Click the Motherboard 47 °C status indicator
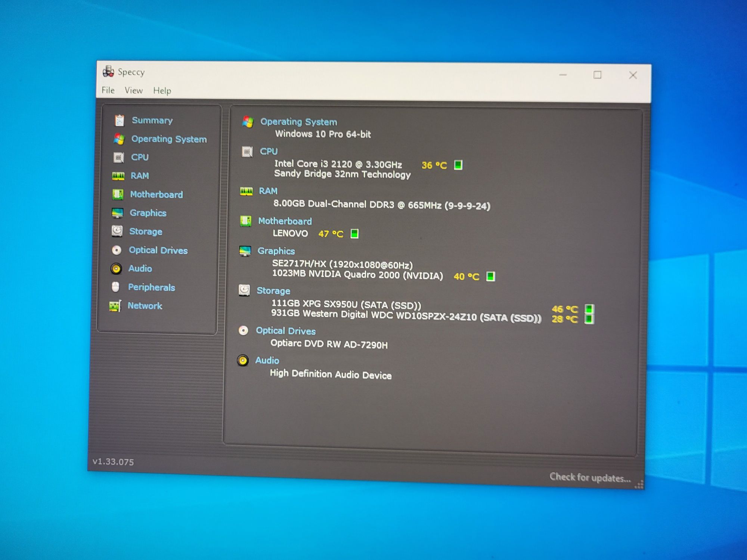 354,234
